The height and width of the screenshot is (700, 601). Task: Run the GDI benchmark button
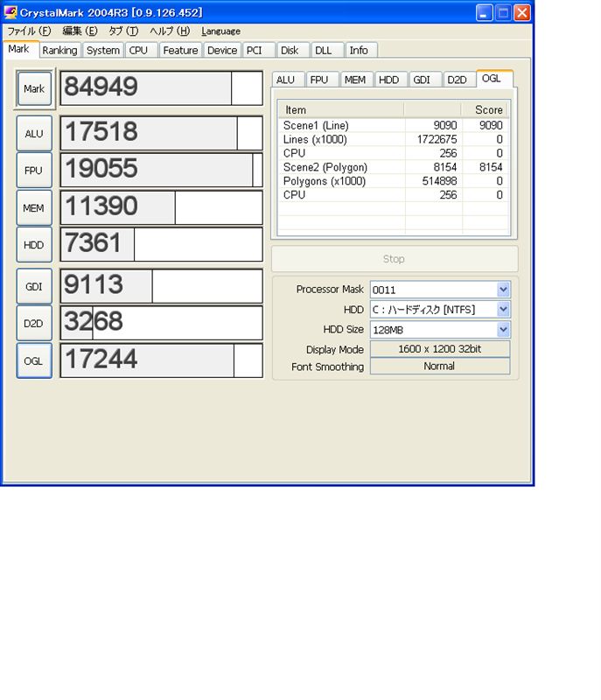click(34, 286)
